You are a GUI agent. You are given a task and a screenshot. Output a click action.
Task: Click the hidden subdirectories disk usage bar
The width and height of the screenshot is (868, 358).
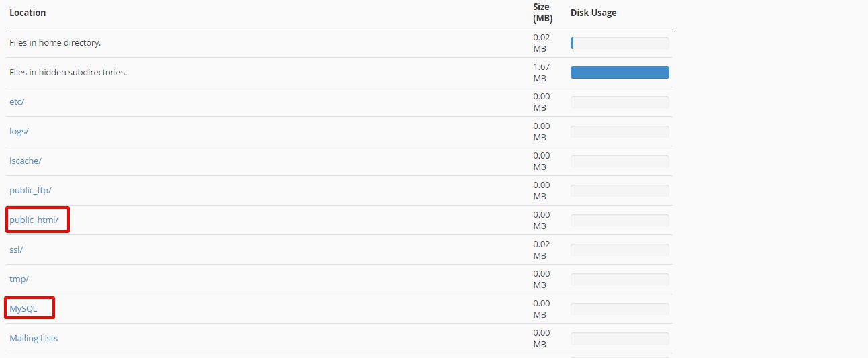point(620,73)
